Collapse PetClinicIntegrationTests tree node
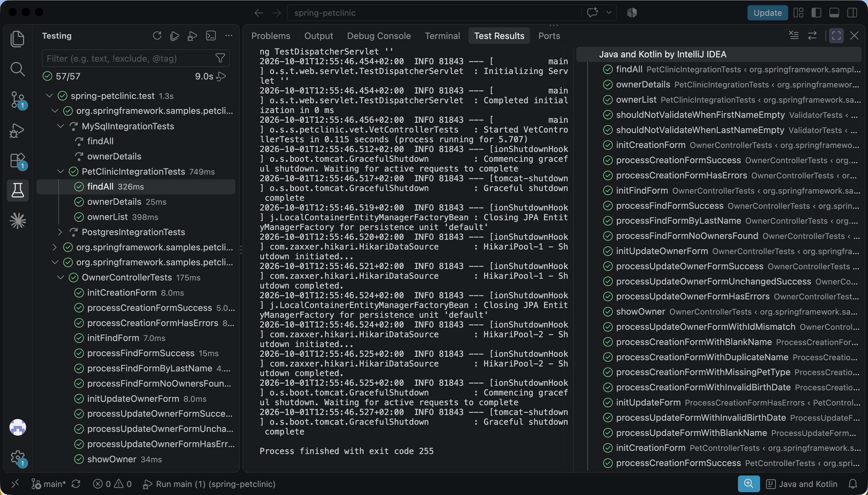 point(60,171)
